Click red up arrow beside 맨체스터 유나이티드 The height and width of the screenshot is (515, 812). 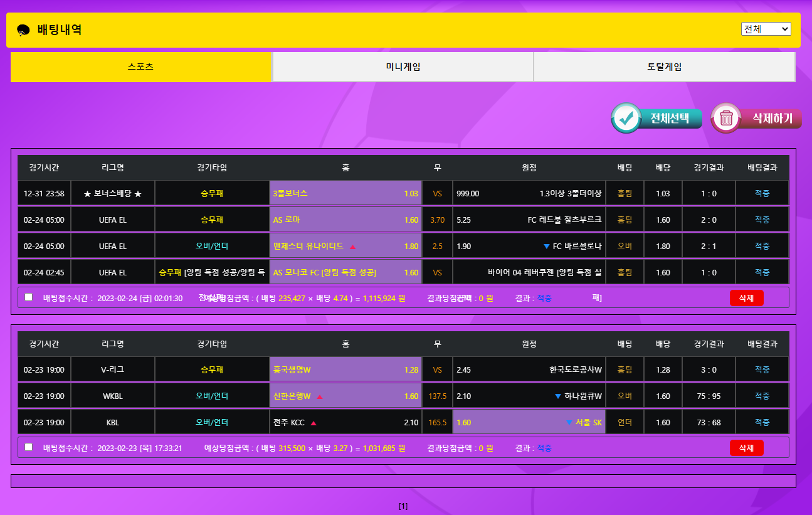352,247
